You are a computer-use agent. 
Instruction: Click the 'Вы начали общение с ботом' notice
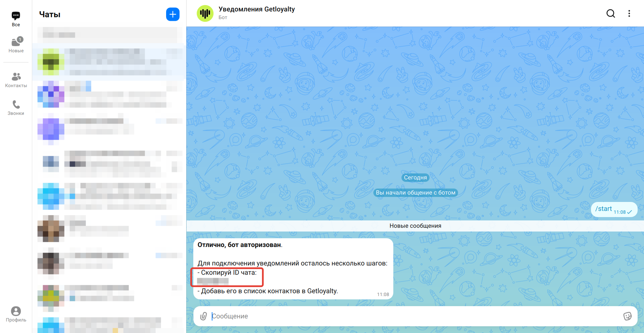point(415,193)
